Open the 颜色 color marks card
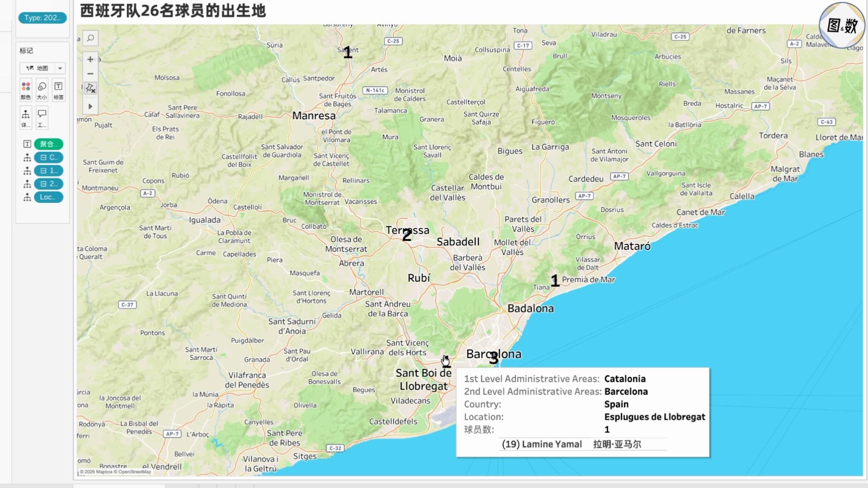 coord(26,90)
